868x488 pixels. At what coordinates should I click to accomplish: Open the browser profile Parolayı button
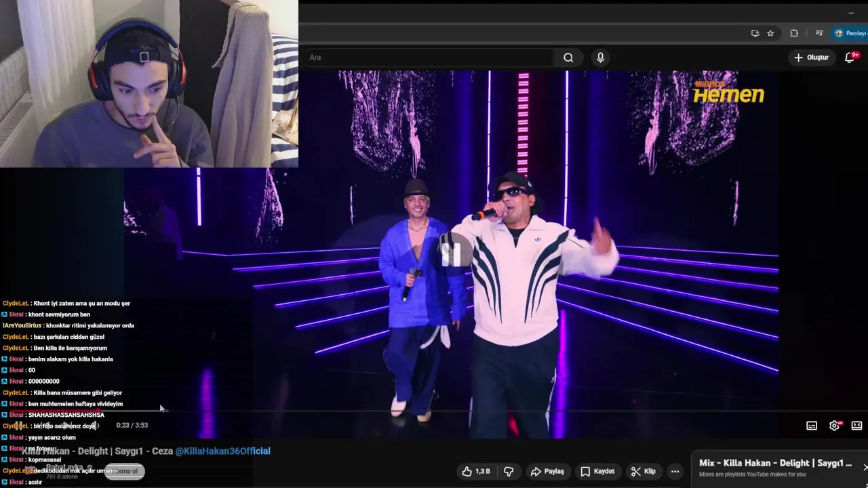(x=850, y=33)
